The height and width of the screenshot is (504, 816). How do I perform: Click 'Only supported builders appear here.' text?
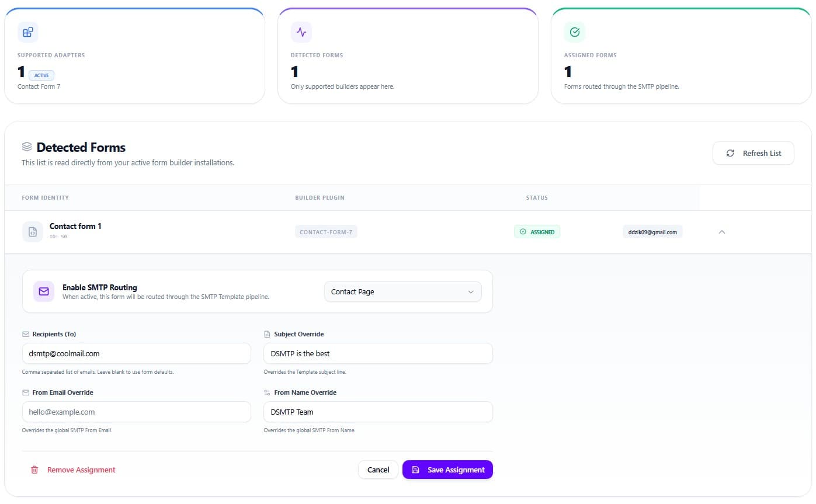point(343,86)
